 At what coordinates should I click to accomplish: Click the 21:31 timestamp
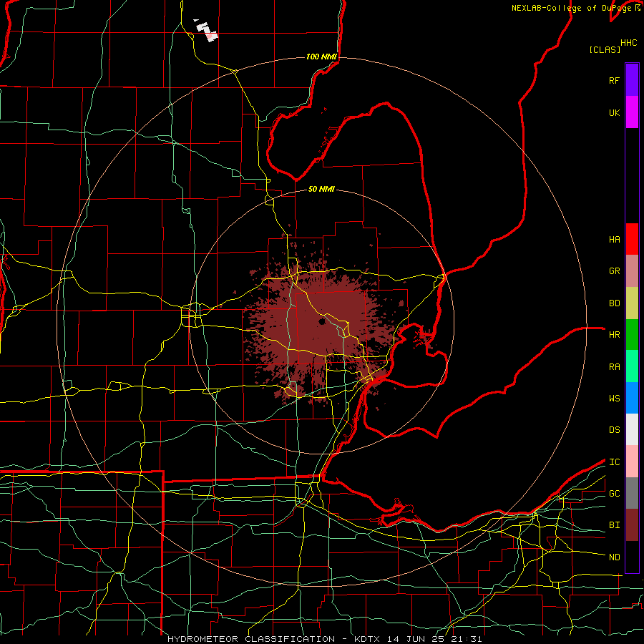[x=465, y=639]
